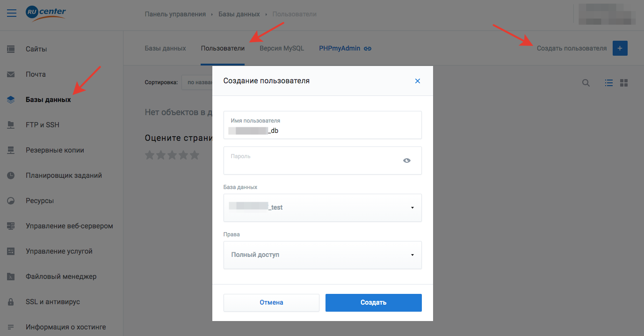Expand the База данных dropdown
Viewport: 644px width, 336px height.
pos(322,207)
